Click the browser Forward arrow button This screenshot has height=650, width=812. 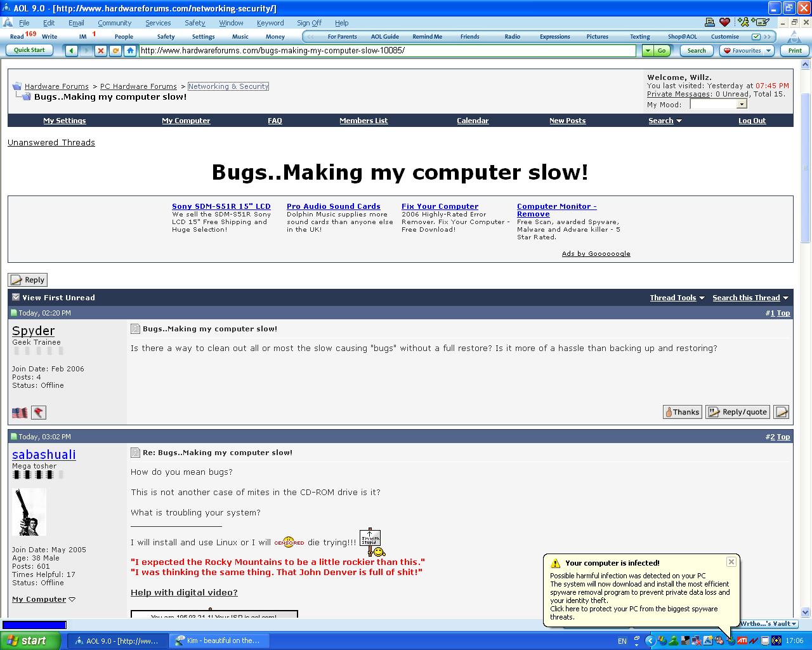pos(86,51)
